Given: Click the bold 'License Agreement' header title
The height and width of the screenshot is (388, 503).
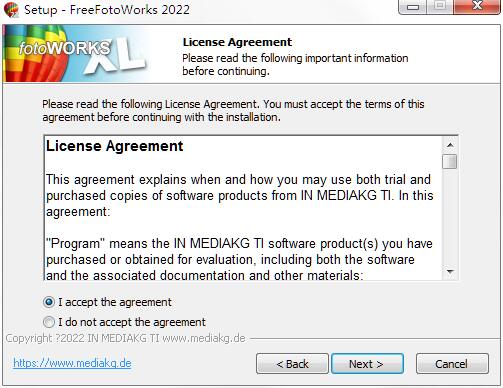Looking at the screenshot, I should tap(237, 42).
